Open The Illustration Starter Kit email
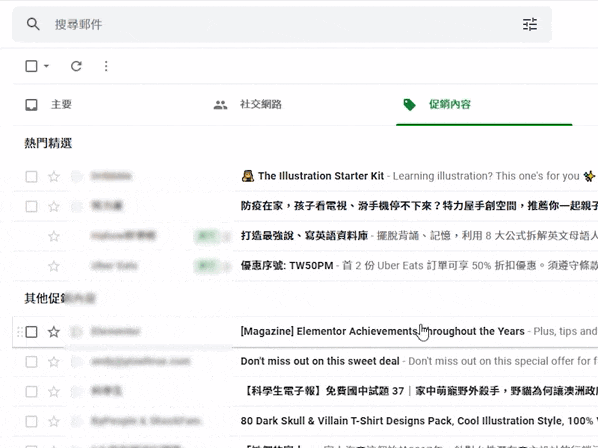 click(x=321, y=176)
